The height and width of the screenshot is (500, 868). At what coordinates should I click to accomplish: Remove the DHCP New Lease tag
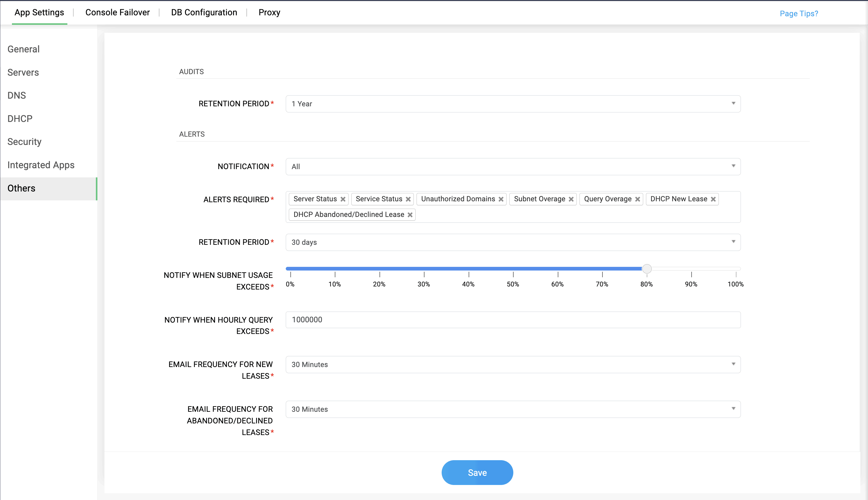click(x=713, y=199)
